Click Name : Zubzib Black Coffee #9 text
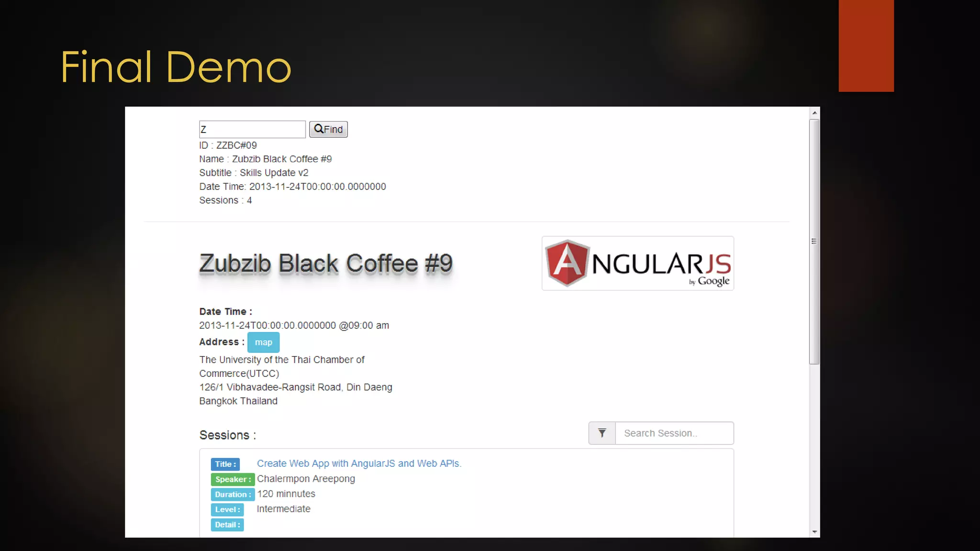980x551 pixels. pos(266,159)
